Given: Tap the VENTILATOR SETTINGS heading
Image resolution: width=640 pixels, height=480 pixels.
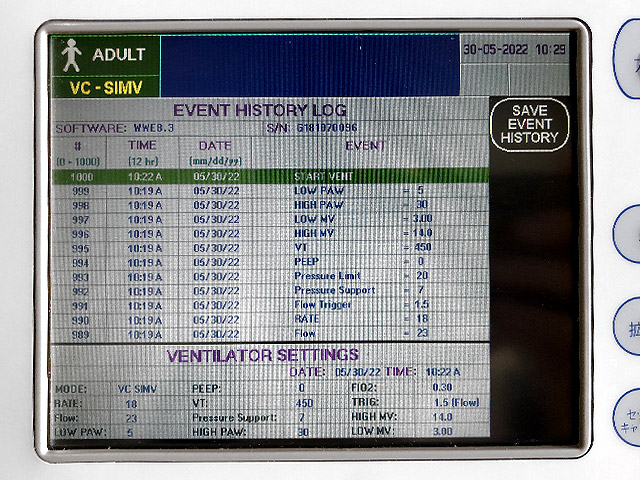Looking at the screenshot, I should point(263,356).
